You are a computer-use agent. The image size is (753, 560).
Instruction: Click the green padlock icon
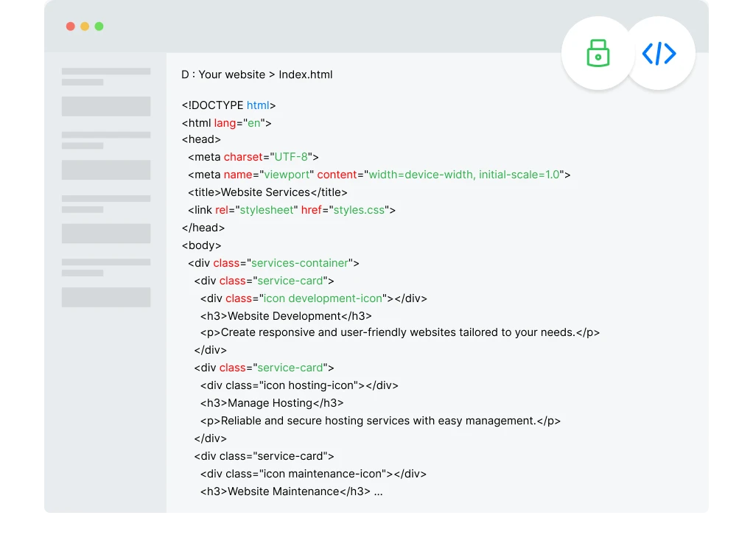click(598, 53)
